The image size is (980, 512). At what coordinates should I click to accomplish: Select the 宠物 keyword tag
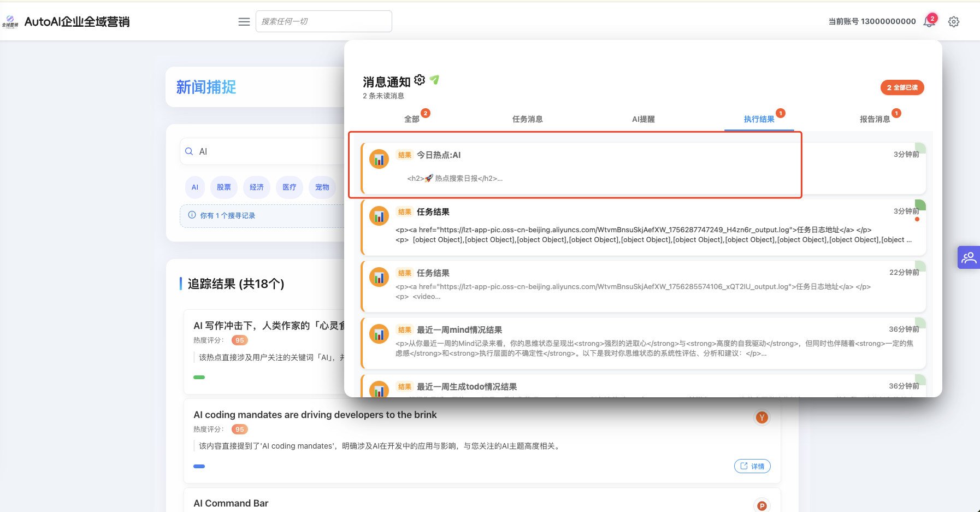pos(322,187)
